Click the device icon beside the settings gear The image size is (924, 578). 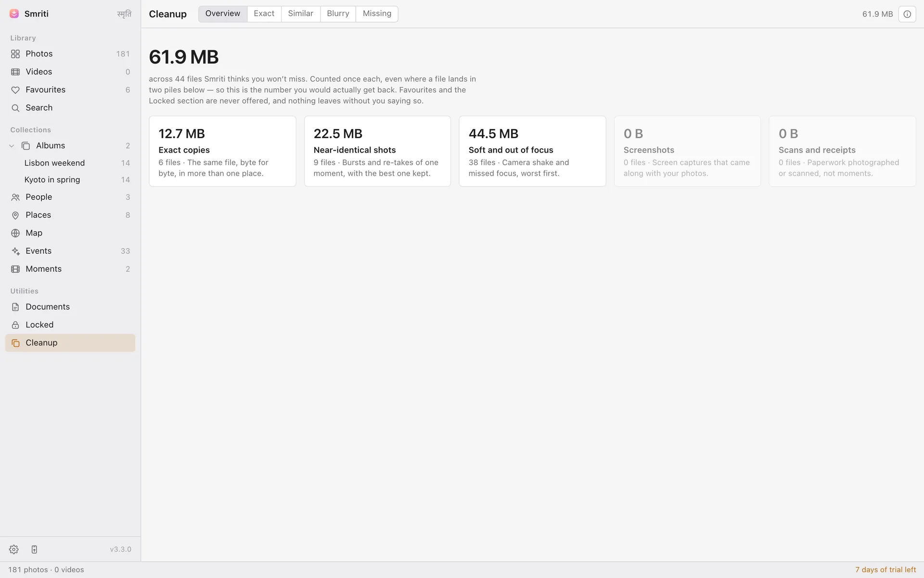(x=34, y=550)
